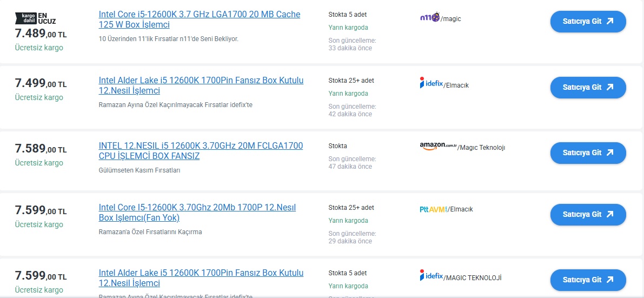Image resolution: width=644 pixels, height=298 pixels.
Task: Click 'Stokta' status in amazon row
Action: tap(337, 146)
